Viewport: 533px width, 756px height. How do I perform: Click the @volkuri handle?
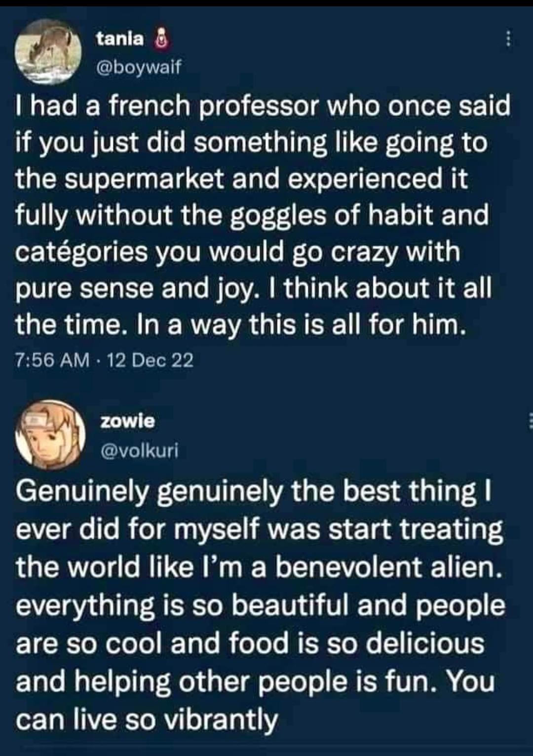tap(142, 449)
